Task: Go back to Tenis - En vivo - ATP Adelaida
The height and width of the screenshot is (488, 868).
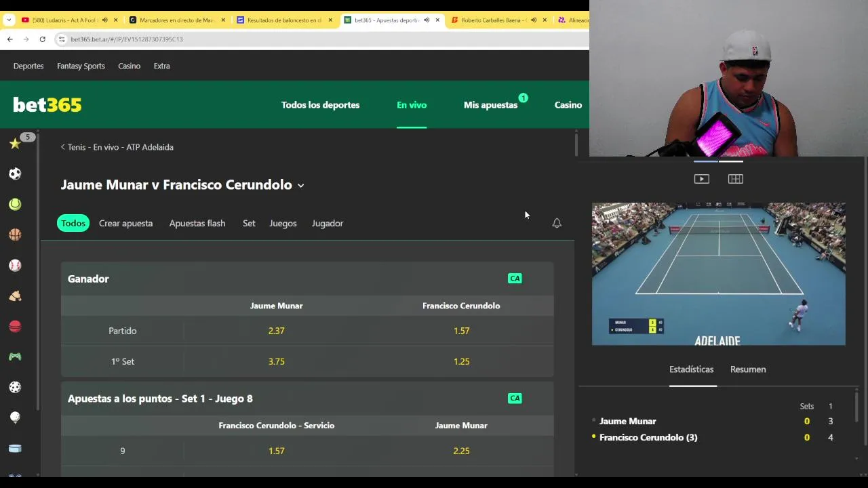Action: (117, 147)
